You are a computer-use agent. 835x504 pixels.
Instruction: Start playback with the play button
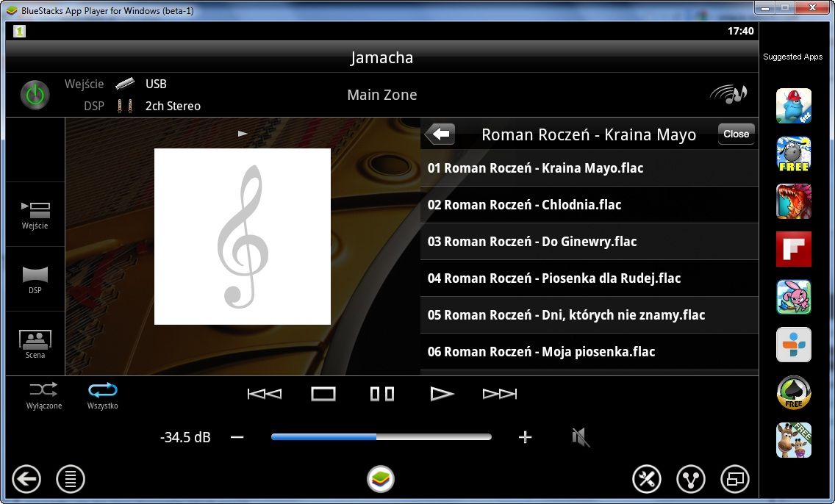442,394
